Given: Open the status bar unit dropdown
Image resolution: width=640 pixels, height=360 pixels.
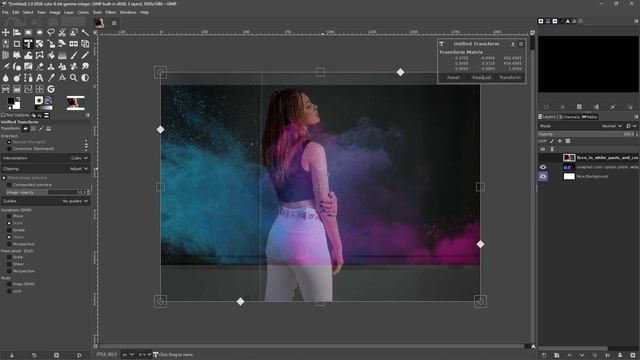Looking at the screenshot, I should point(128,355).
